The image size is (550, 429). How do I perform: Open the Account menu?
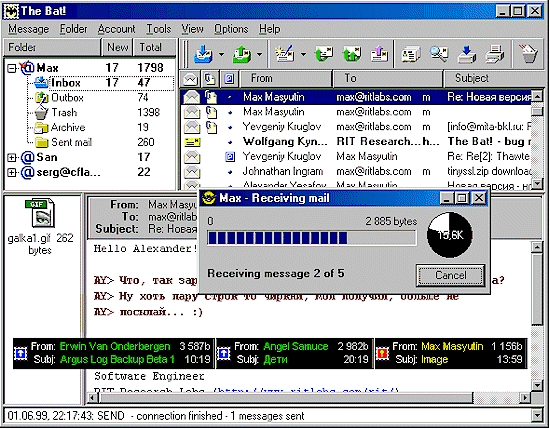tap(116, 29)
